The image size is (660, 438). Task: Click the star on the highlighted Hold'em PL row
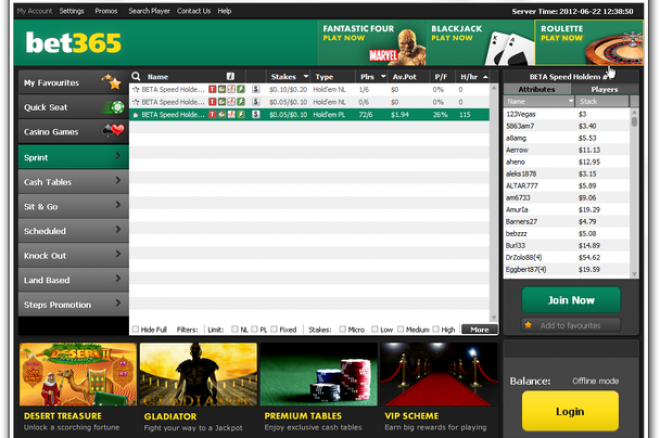(136, 114)
